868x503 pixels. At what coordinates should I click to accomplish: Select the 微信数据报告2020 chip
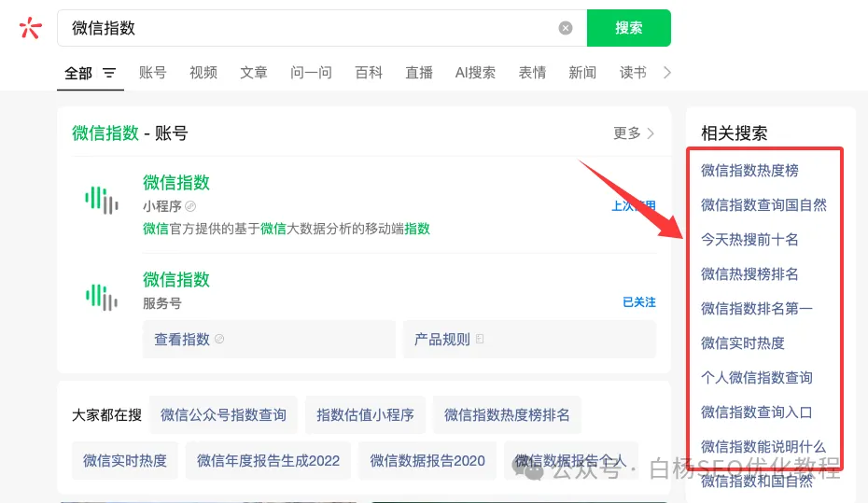point(427,460)
